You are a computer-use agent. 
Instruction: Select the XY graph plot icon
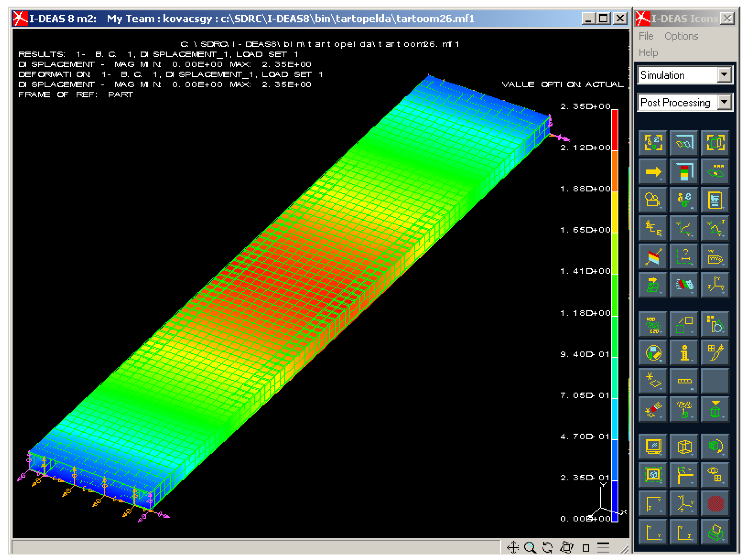(x=684, y=229)
